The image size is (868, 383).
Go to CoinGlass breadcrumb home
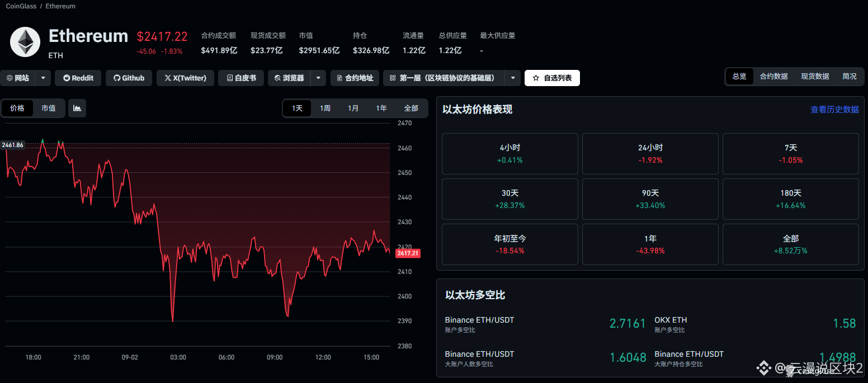pyautogui.click(x=21, y=6)
